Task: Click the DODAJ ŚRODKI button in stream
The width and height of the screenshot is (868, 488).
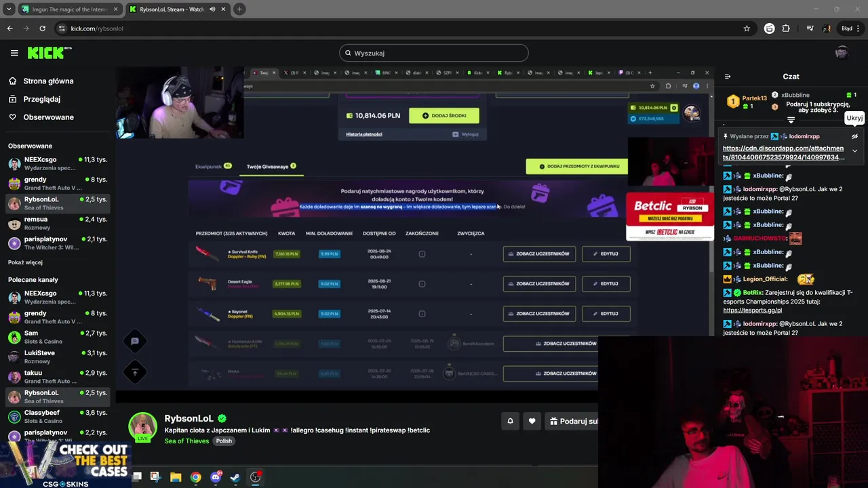Action: coord(444,116)
